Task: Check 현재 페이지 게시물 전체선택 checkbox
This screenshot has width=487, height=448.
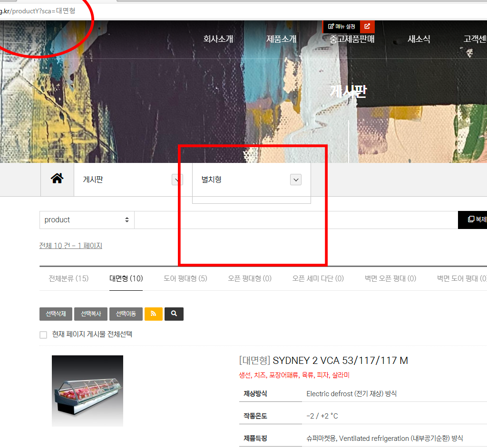Action: point(43,335)
